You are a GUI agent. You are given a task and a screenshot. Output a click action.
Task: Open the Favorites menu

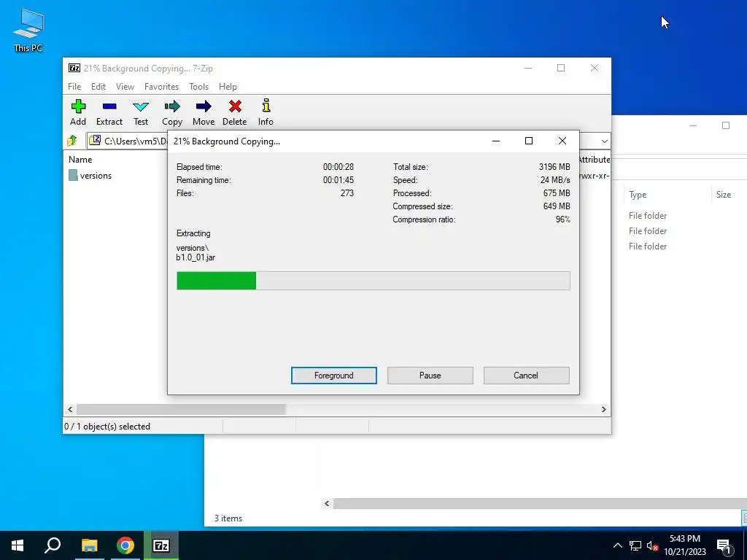[161, 87]
